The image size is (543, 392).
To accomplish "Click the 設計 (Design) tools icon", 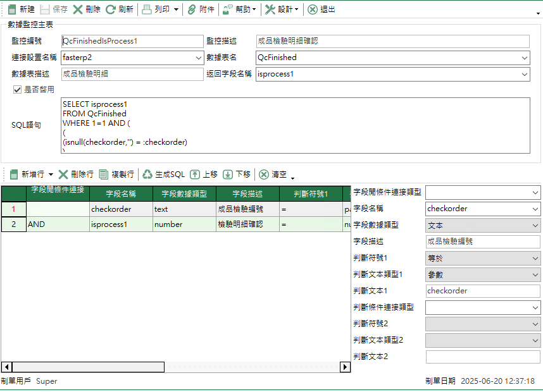I will tap(270, 9).
